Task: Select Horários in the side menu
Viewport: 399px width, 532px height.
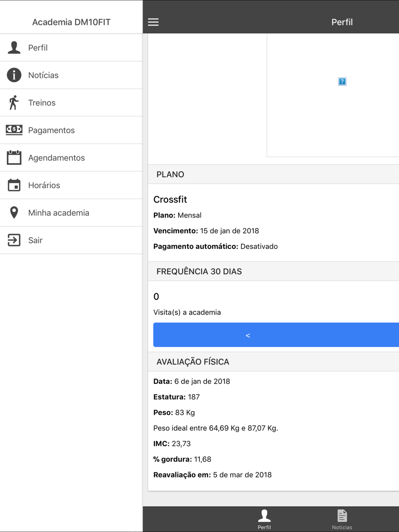Action: point(44,185)
